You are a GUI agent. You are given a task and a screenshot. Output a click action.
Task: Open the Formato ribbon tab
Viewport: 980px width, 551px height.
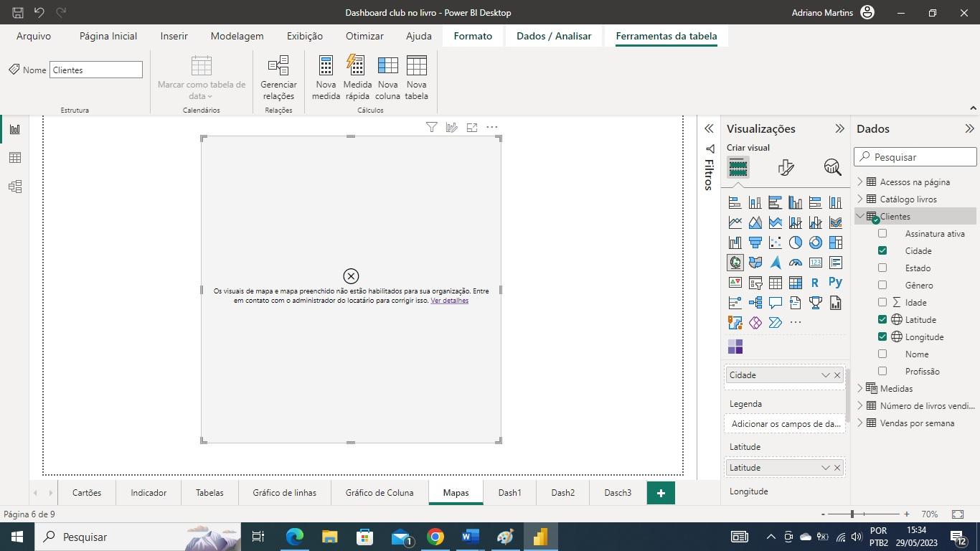473,36
